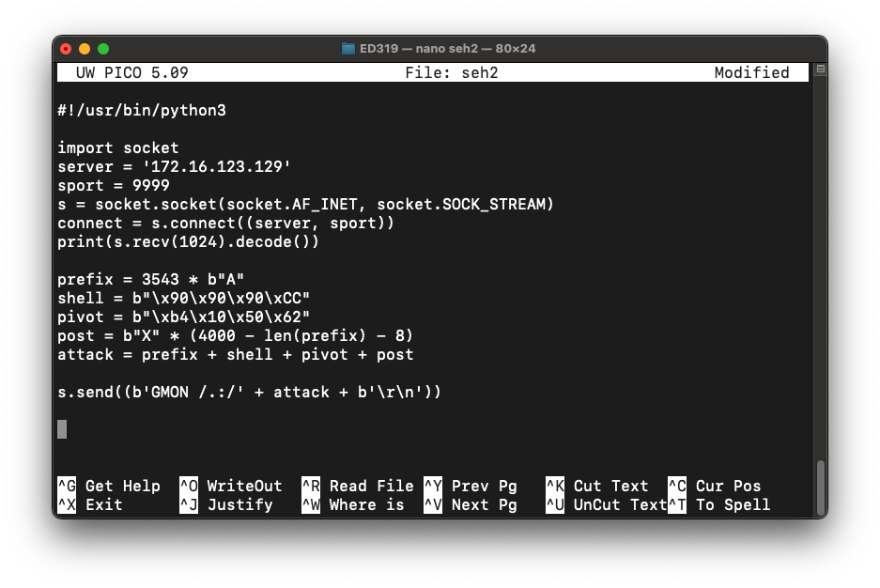880x588 pixels.
Task: Click the 'File: seh2' header label
Action: point(452,72)
